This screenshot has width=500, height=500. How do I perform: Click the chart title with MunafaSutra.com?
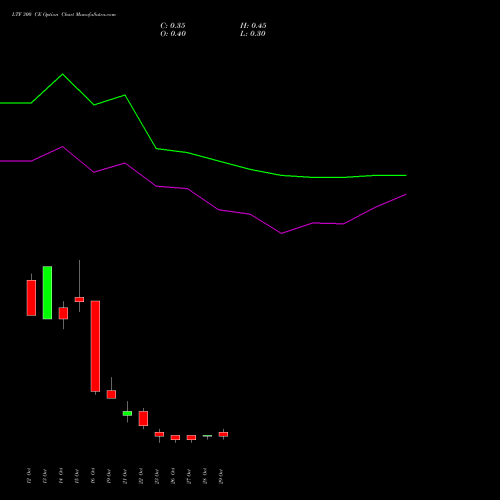click(x=64, y=15)
